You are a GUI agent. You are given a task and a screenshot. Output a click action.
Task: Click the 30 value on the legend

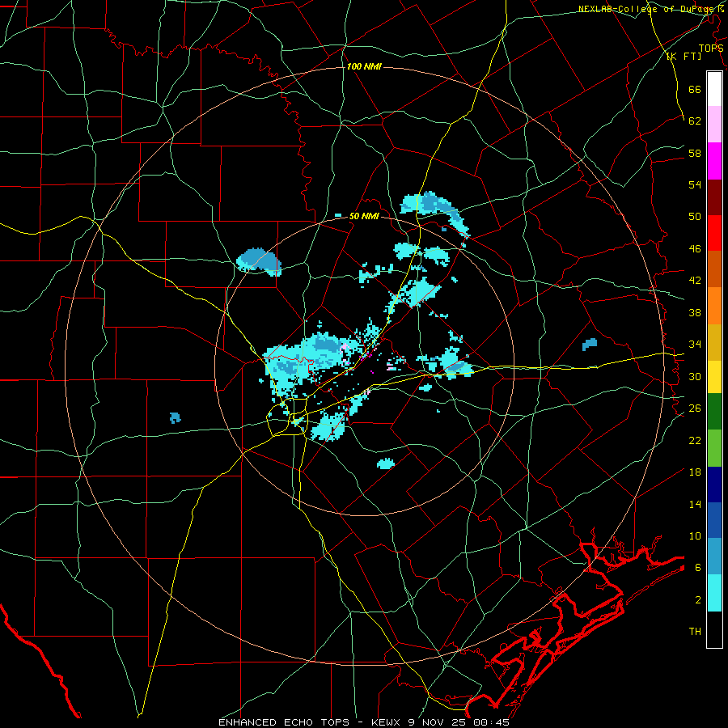695,376
